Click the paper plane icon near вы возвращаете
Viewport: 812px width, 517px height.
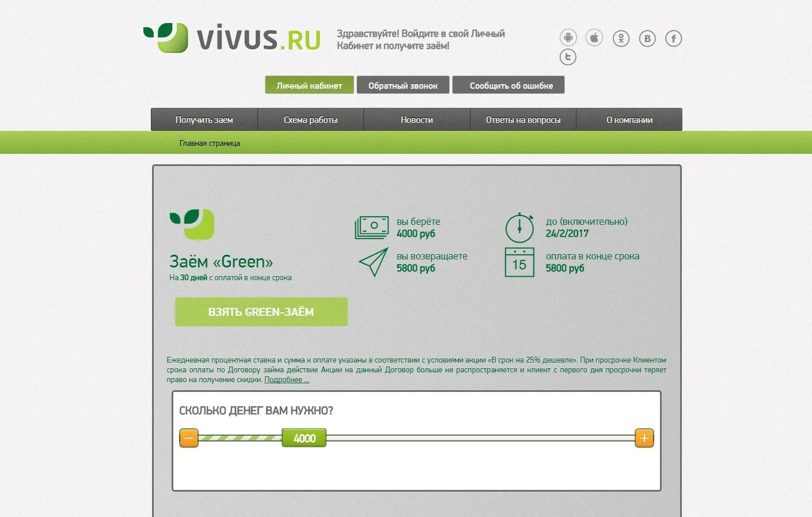point(373,262)
